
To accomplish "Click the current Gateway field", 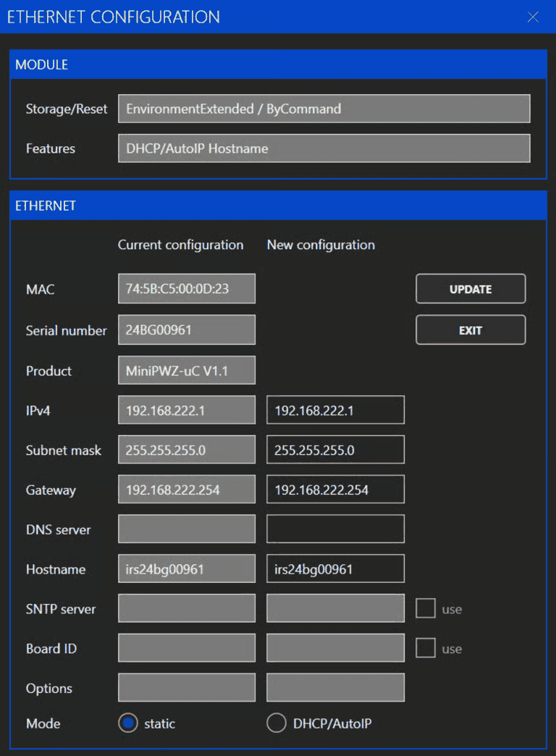I will pyautogui.click(x=187, y=490).
